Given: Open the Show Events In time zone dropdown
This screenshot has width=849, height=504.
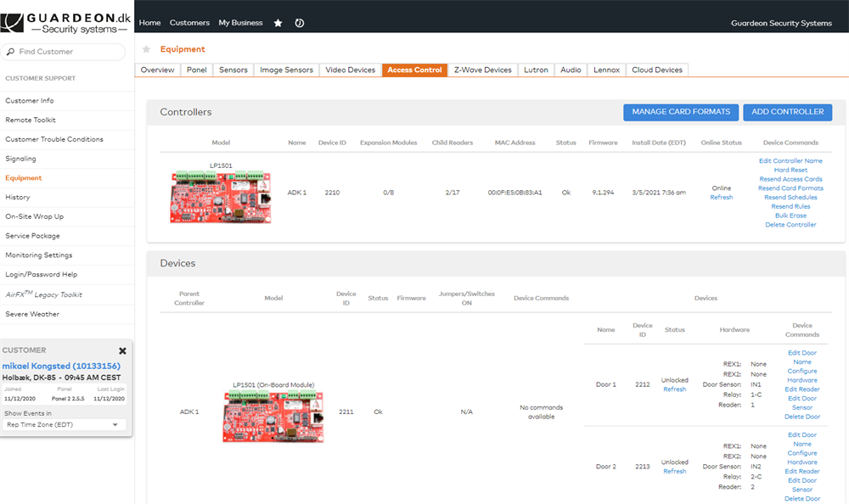Looking at the screenshot, I should 65,425.
